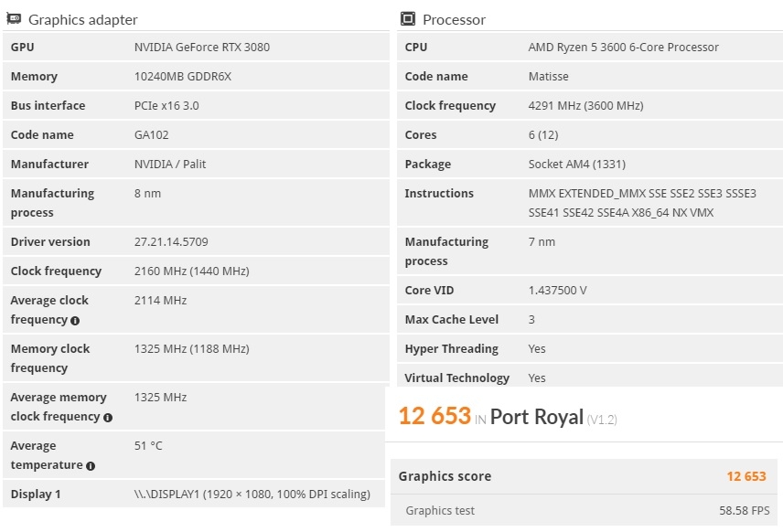Click the Processor chip icon
Screen dimensions: 783x532
click(408, 19)
